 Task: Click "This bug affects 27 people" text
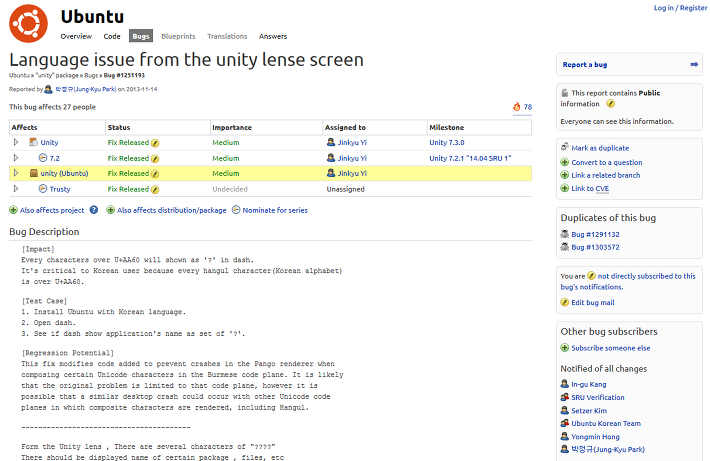tap(53, 107)
